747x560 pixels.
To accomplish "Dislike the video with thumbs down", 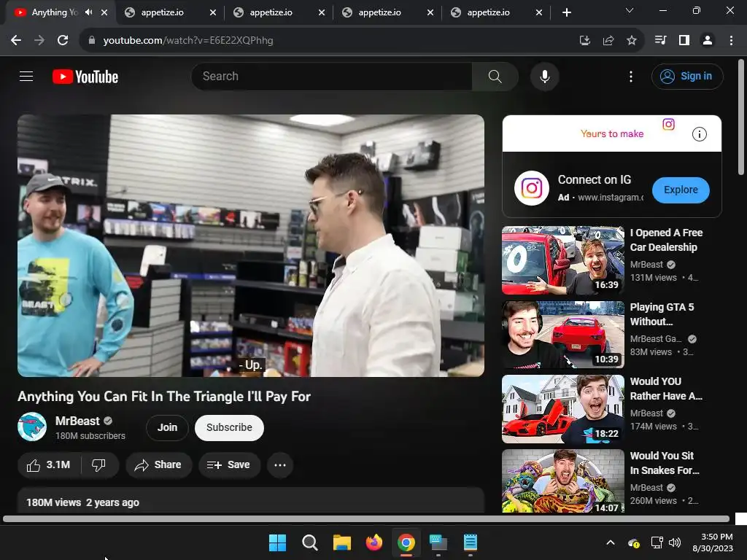I will (x=98, y=464).
